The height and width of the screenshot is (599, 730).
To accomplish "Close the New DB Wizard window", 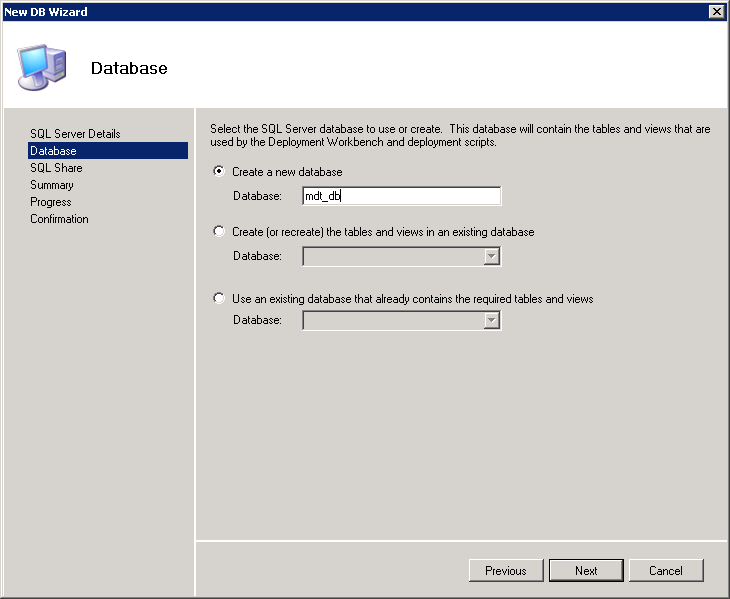I will pos(716,11).
